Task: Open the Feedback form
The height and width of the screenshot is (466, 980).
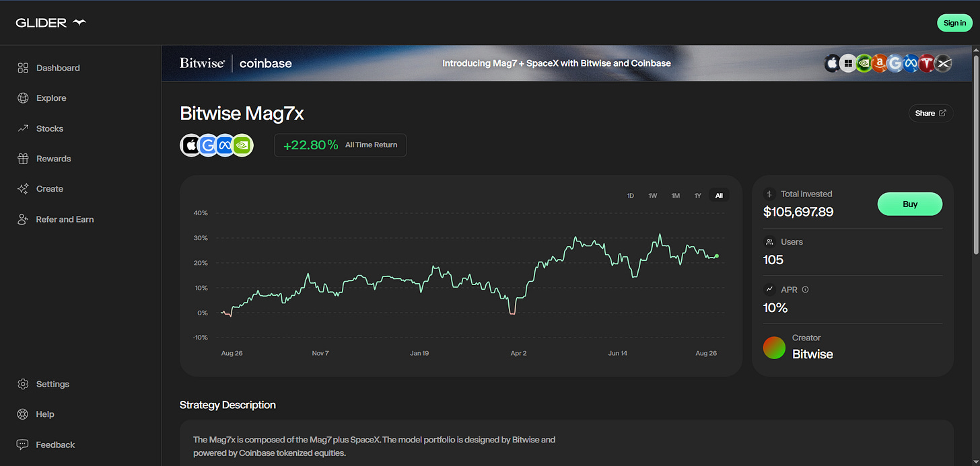Action: (x=46, y=444)
